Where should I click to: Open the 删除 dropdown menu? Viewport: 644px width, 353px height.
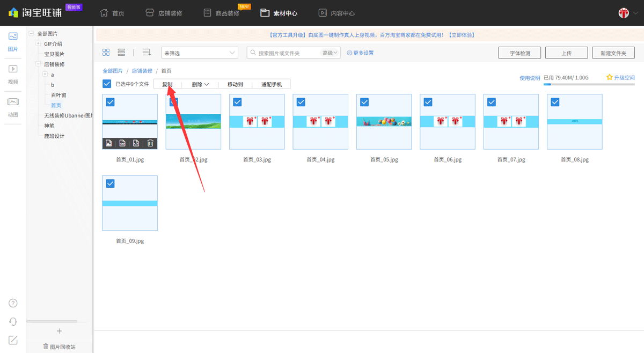[x=200, y=84]
